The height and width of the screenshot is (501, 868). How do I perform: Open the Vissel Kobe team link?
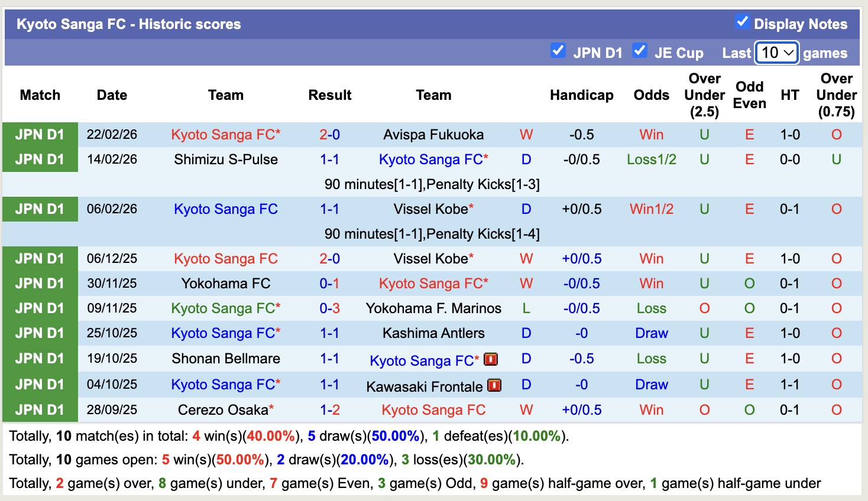click(x=429, y=209)
